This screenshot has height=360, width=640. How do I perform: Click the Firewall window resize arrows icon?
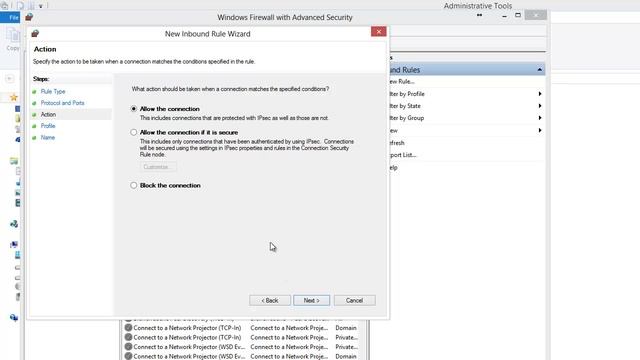(480, 15)
